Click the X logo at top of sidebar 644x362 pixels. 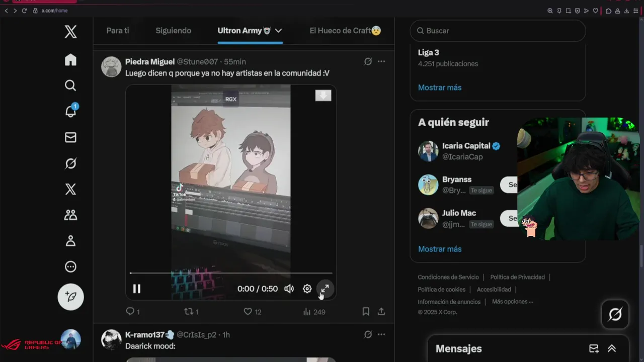click(x=70, y=32)
